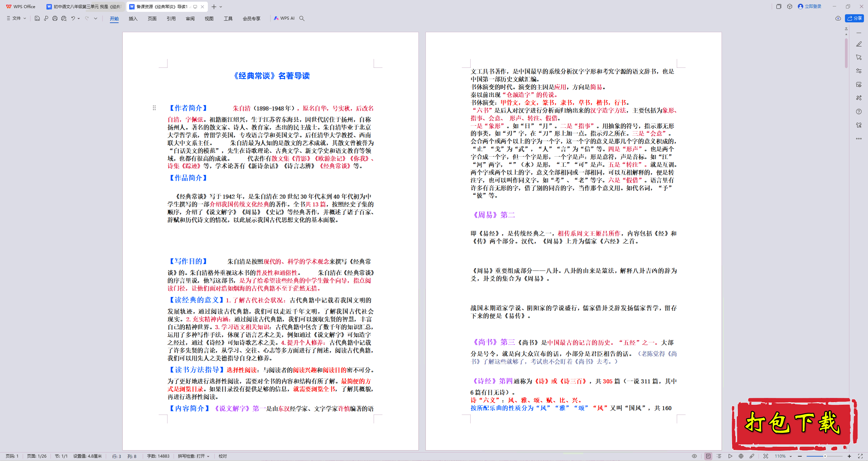This screenshot has height=461, width=868.
Task: Click the zoom in plus button
Action: click(849, 456)
